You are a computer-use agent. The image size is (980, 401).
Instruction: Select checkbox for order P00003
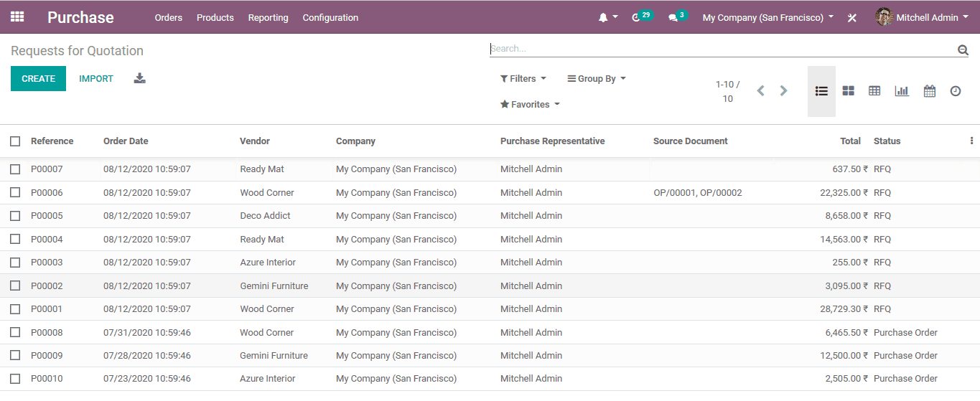pos(15,263)
